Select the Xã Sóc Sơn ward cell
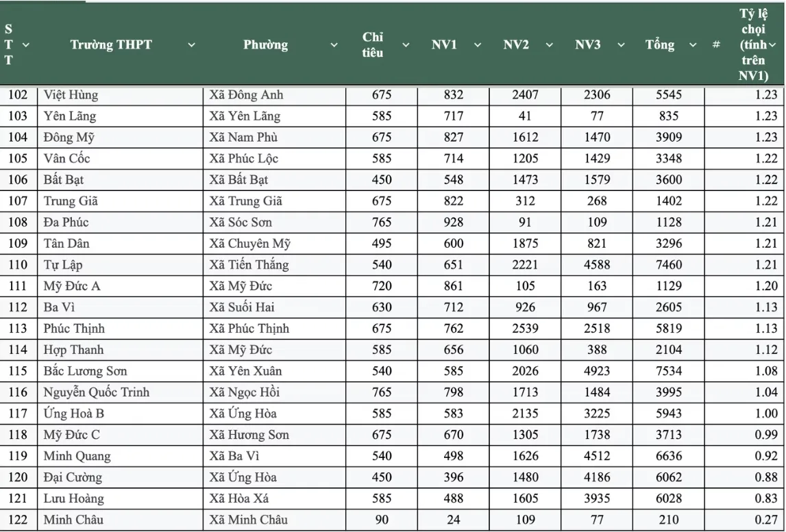Screen dimensions: 786x532 point(241,223)
